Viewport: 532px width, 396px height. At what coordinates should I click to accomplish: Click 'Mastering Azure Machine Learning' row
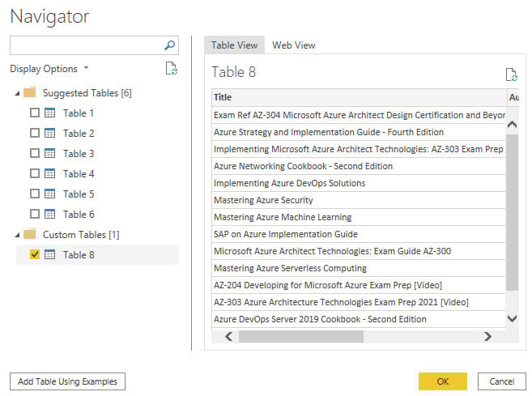pyautogui.click(x=359, y=217)
